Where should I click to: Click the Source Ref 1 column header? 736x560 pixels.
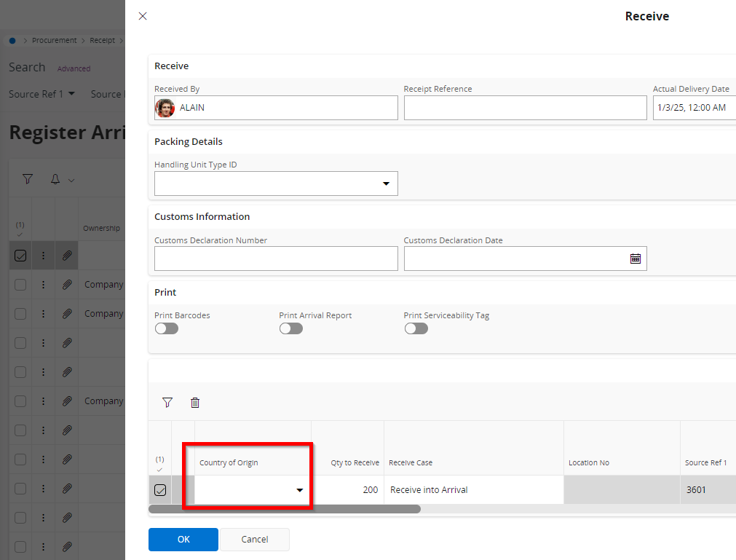[705, 463]
